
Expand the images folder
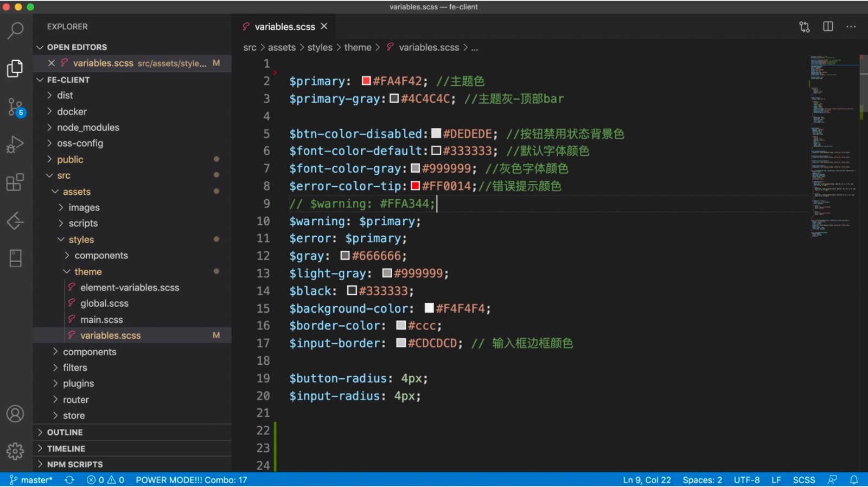pos(132,207)
